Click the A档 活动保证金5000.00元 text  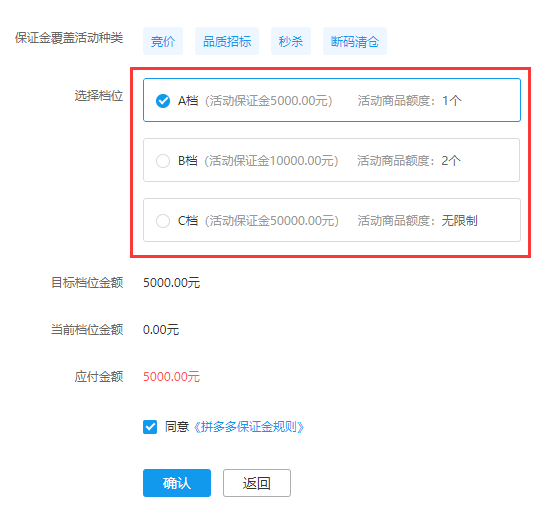coord(255,101)
